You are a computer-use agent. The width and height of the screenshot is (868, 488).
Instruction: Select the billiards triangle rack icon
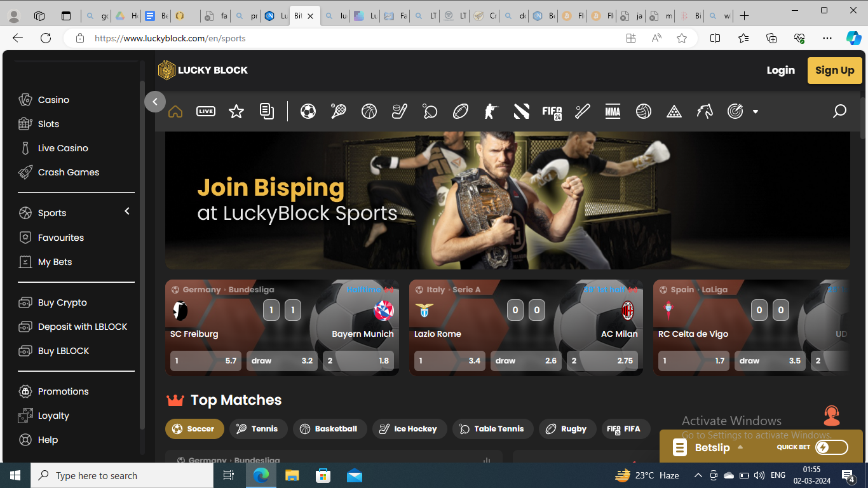674,111
